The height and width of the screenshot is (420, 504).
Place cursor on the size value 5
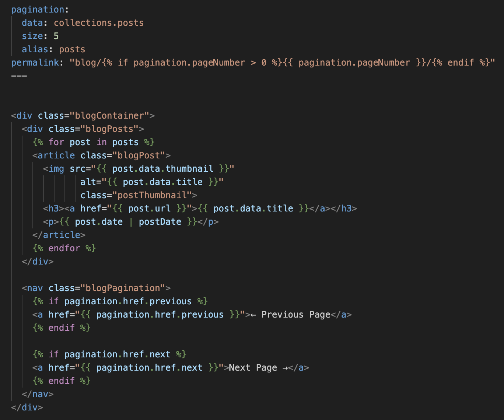56,36
